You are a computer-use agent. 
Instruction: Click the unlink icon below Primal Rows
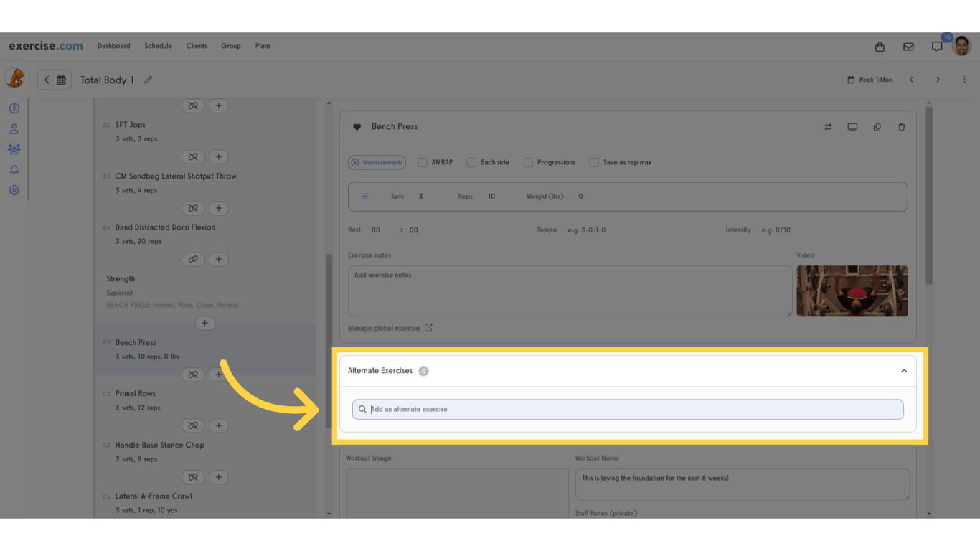[193, 425]
